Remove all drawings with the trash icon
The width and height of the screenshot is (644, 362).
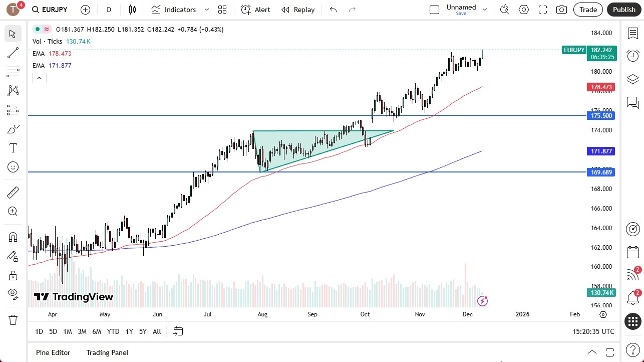13,319
